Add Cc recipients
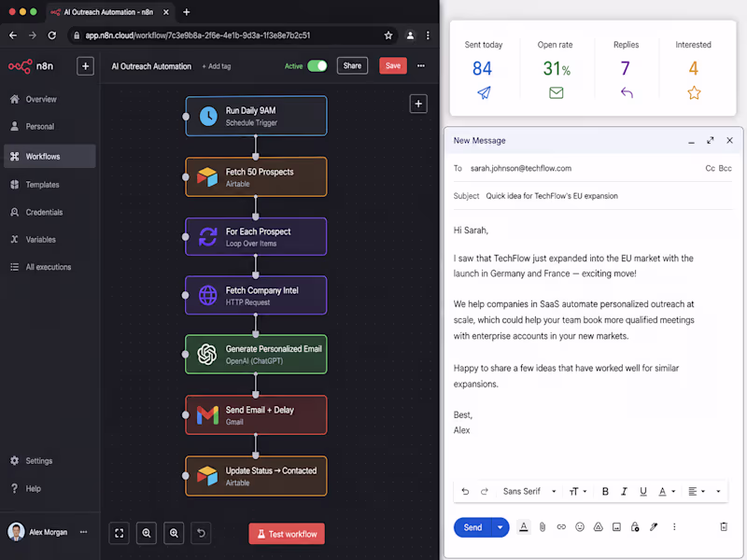Screen dimensions: 747x560 [x=710, y=168]
